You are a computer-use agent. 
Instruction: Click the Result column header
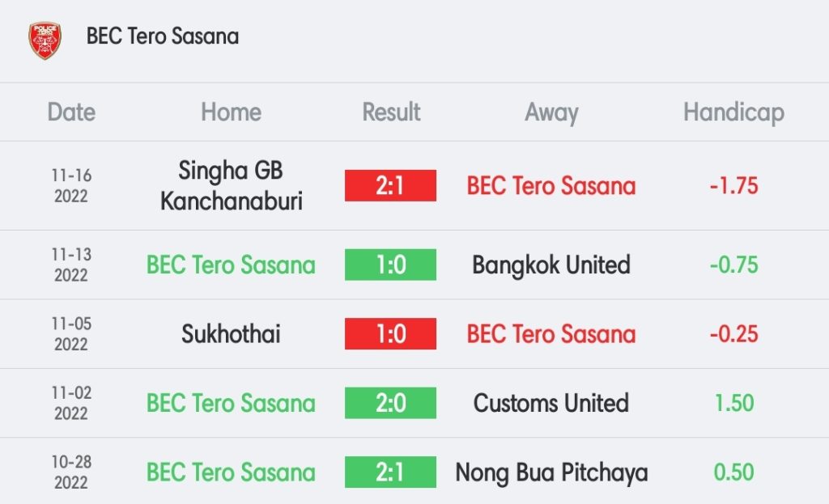click(x=391, y=112)
